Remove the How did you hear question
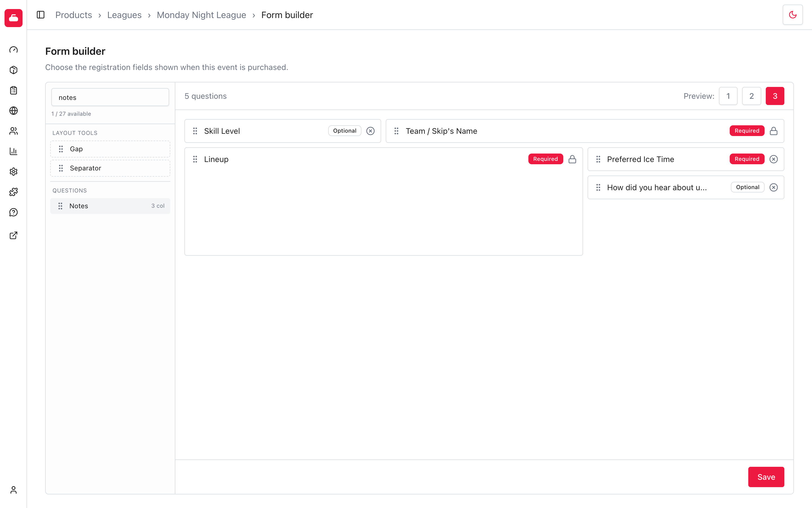812x508 pixels. click(773, 187)
